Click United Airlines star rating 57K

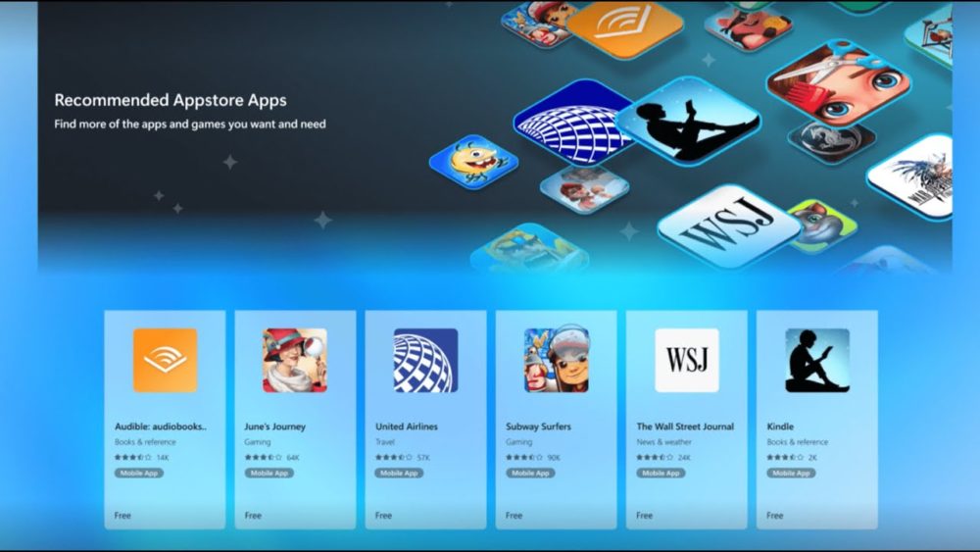coord(403,458)
